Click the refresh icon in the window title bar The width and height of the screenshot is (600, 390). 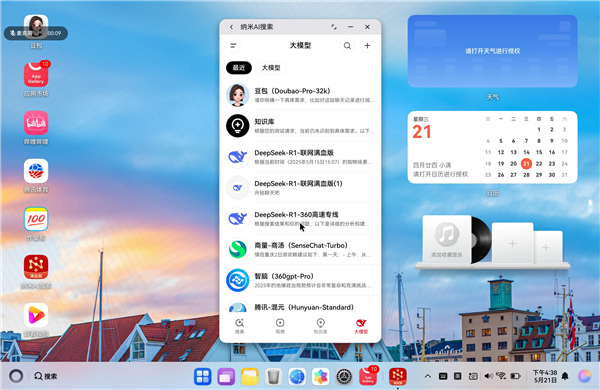point(334,27)
